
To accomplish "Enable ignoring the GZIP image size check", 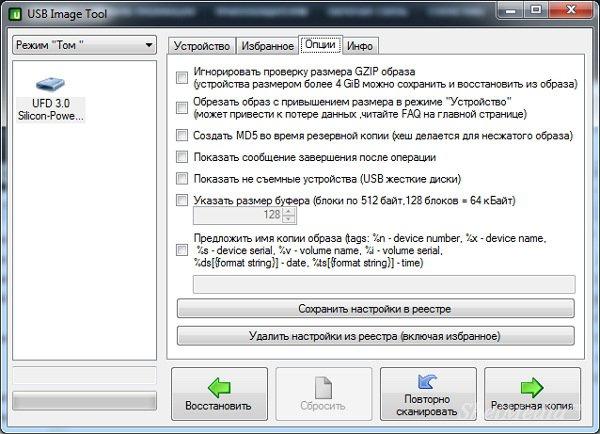I will pos(182,78).
